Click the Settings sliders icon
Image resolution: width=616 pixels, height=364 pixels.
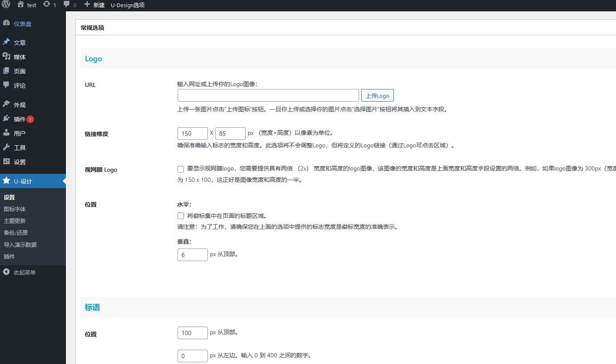coord(6,161)
